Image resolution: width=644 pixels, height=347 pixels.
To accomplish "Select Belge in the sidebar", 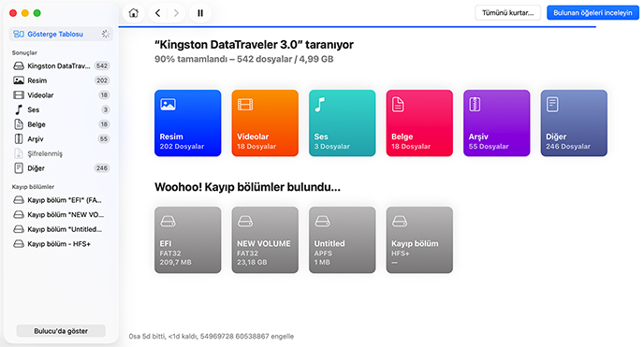I will [61, 124].
